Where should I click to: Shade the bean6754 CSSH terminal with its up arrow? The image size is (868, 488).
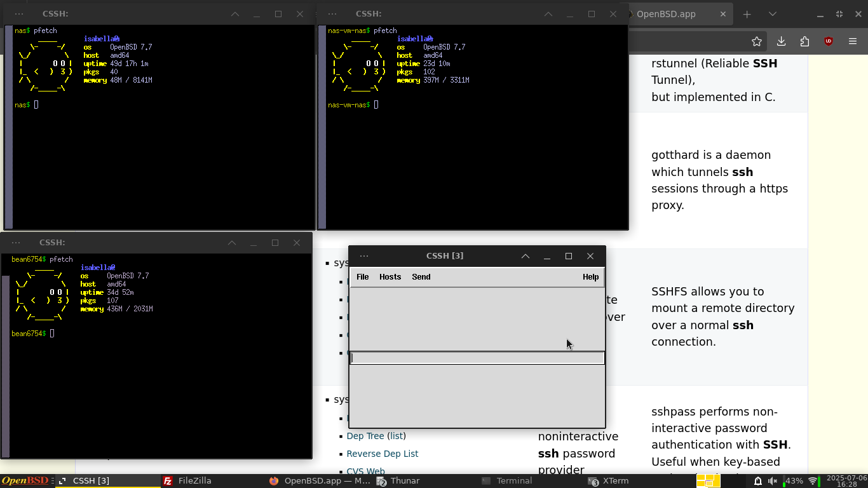pos(232,243)
